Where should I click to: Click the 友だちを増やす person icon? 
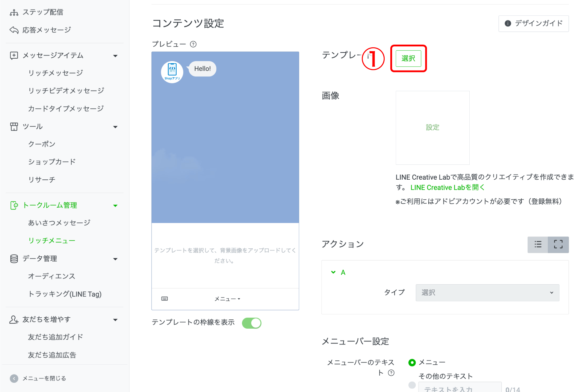[x=14, y=319]
